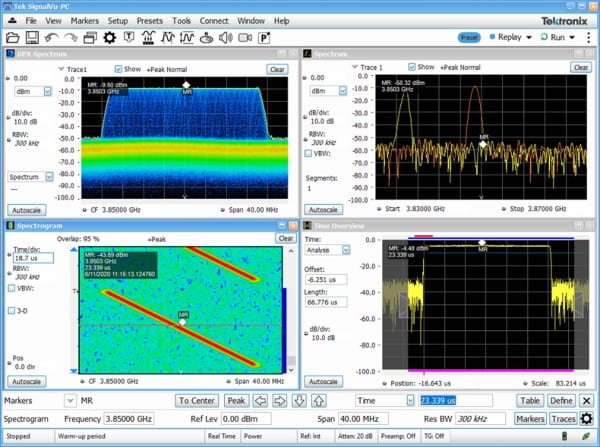Open the Presets menu
This screenshot has width=600, height=447.
[152, 20]
